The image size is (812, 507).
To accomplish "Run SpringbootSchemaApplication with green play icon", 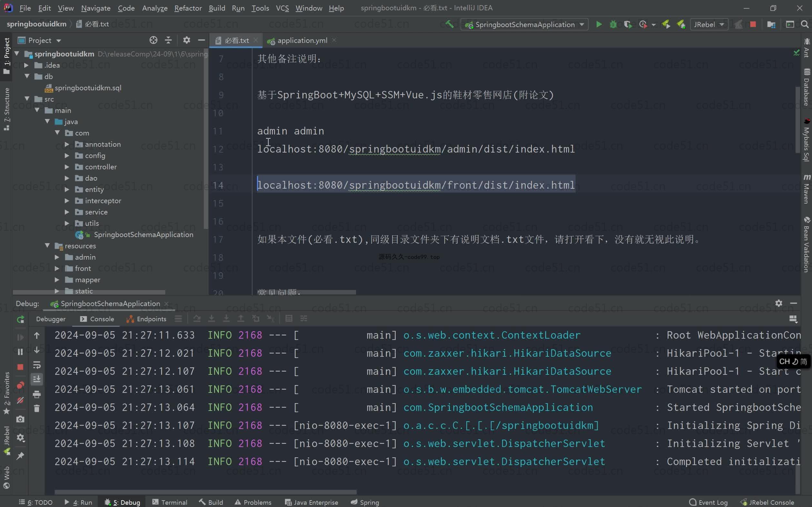I will point(599,25).
